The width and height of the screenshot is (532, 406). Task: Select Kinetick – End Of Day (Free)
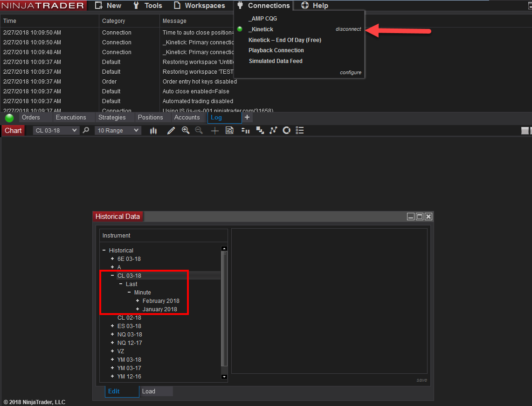pos(285,40)
